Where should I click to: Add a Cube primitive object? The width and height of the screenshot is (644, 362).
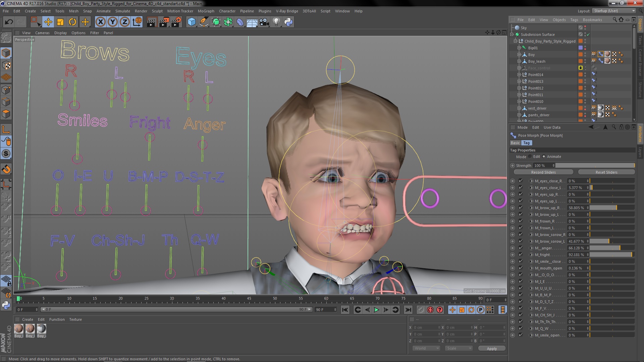point(192,22)
